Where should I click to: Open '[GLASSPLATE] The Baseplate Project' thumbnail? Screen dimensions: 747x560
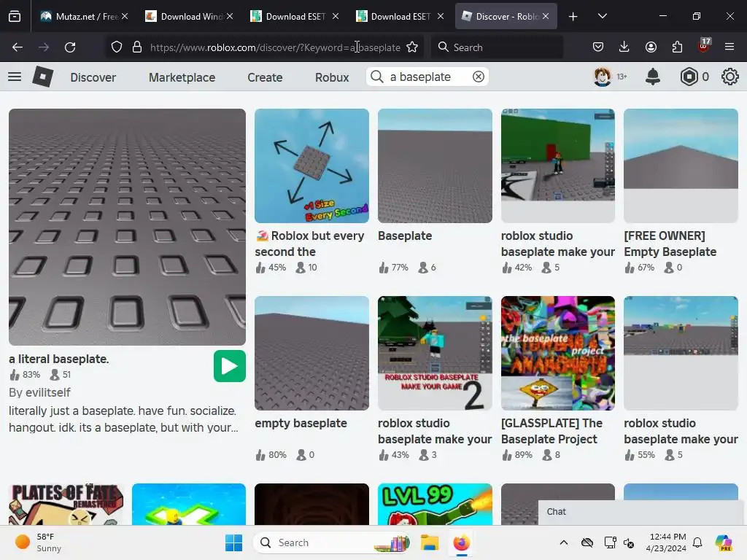558,354
